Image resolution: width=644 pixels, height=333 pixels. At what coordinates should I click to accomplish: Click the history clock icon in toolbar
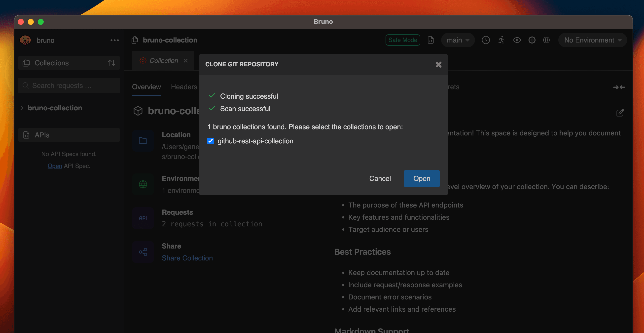click(486, 40)
